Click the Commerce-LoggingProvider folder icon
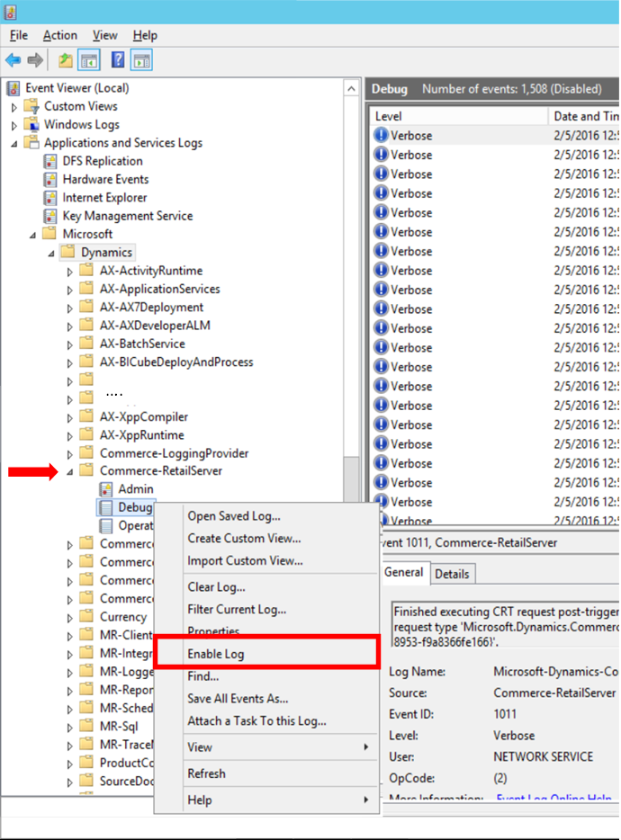This screenshot has height=840, width=621. coord(86,452)
